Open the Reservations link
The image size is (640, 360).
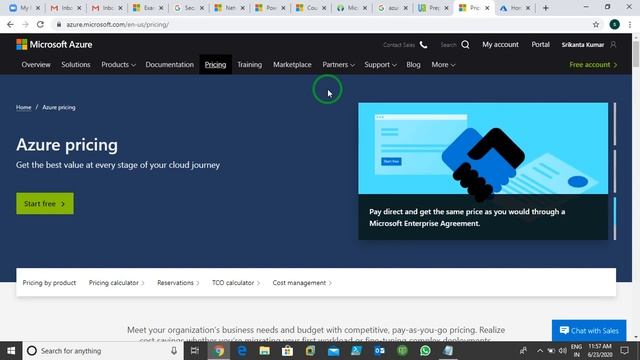tap(178, 283)
